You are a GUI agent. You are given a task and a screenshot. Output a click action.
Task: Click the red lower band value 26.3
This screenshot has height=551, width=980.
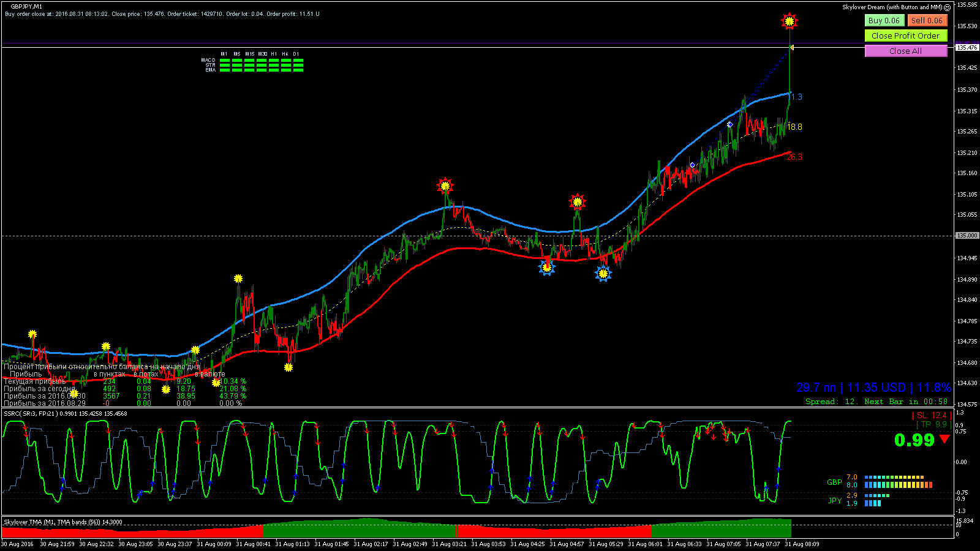(794, 157)
